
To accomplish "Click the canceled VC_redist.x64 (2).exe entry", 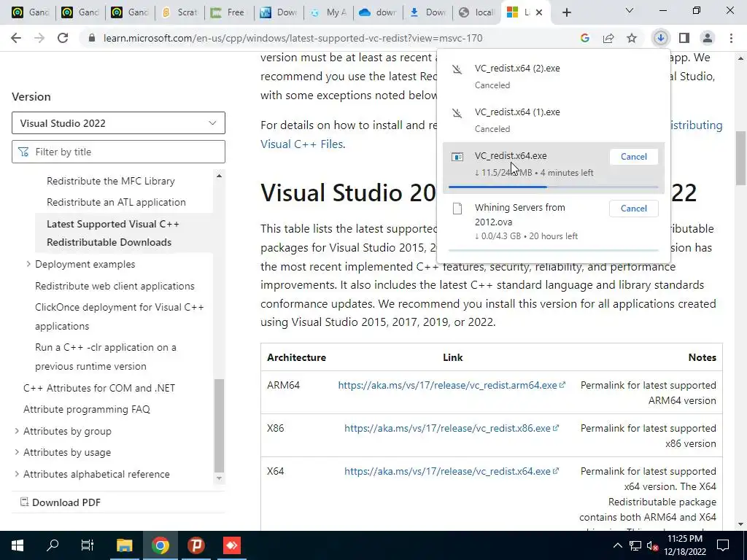I will point(553,76).
